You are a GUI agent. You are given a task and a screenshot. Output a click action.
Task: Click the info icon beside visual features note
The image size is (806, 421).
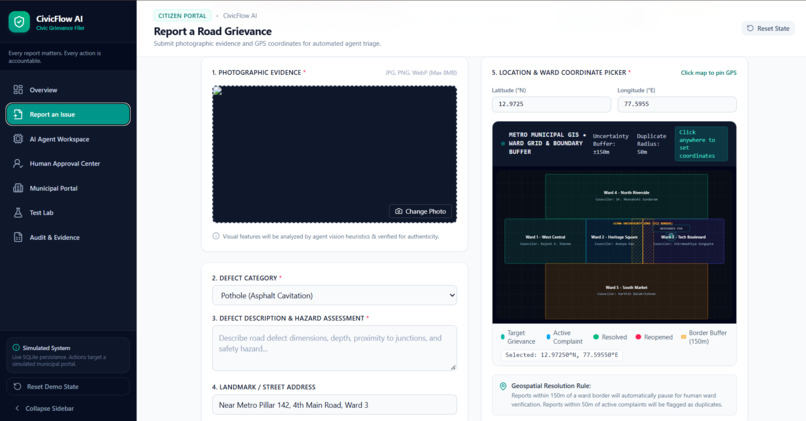(216, 236)
